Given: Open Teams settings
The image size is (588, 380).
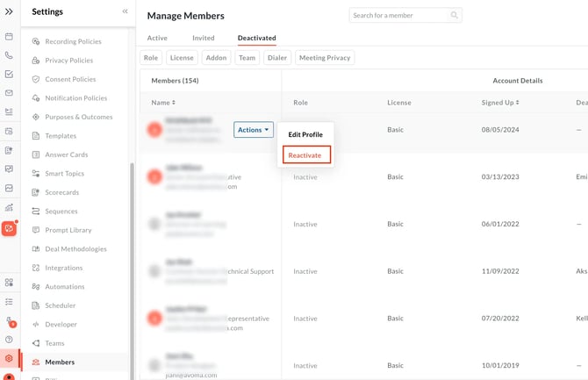Looking at the screenshot, I should point(54,343).
